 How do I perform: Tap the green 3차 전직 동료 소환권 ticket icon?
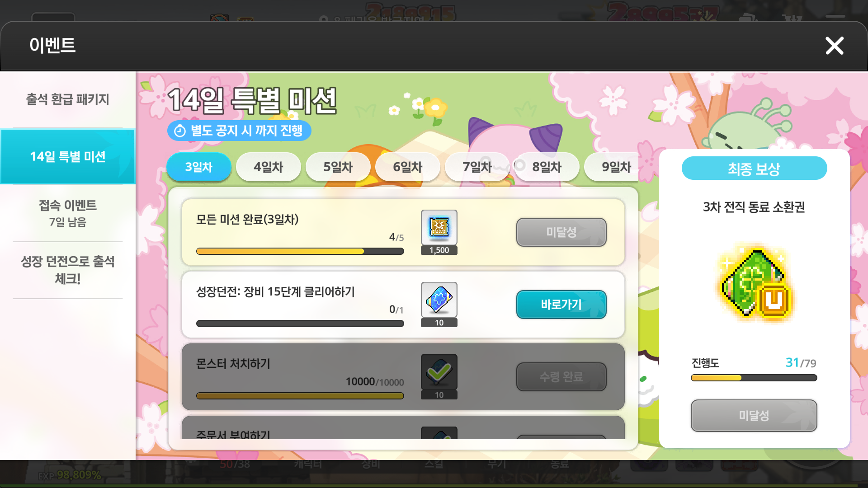(x=754, y=284)
